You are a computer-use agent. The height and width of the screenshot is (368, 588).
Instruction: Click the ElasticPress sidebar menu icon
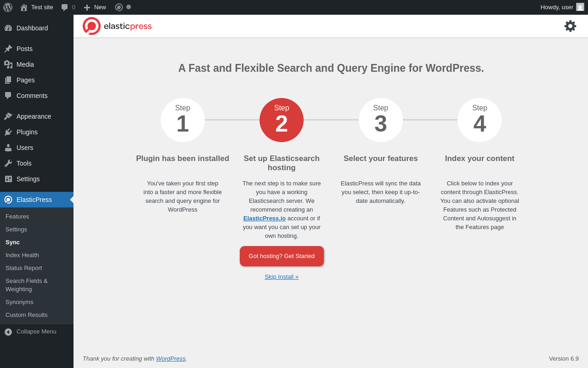coord(8,200)
